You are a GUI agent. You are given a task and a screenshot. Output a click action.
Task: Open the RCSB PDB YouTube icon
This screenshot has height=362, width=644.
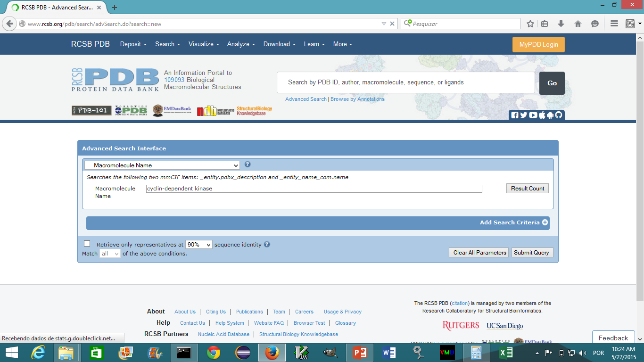click(533, 115)
